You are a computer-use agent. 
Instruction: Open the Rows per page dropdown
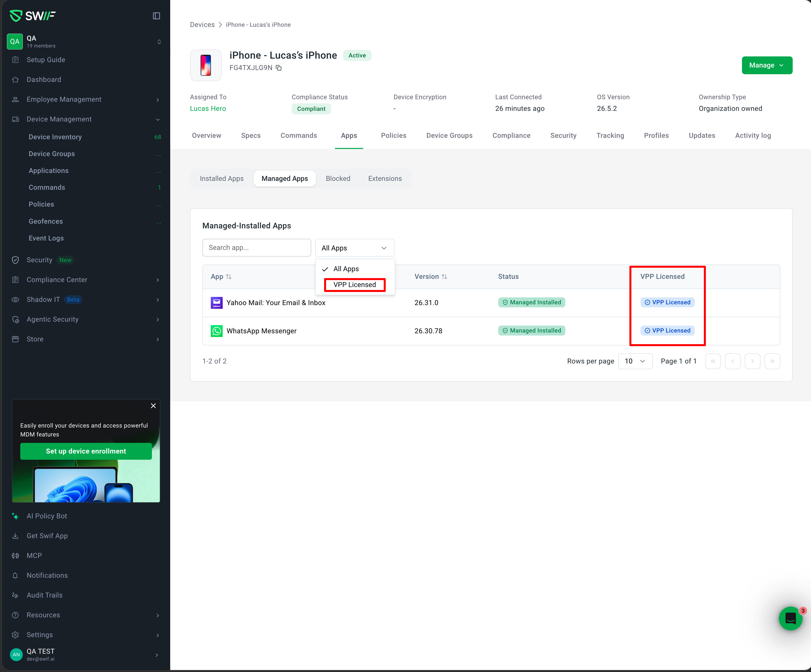coord(635,361)
